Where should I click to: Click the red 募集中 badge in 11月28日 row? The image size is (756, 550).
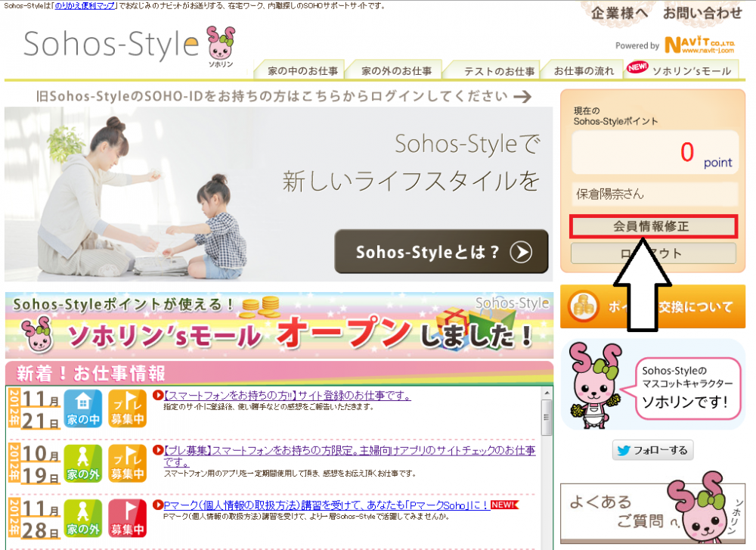coord(127,518)
